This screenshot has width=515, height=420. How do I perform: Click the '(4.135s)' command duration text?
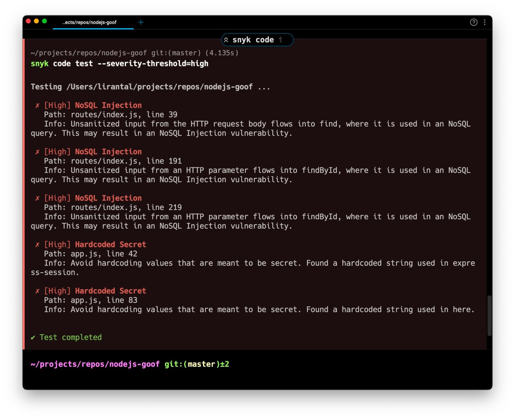(x=222, y=53)
